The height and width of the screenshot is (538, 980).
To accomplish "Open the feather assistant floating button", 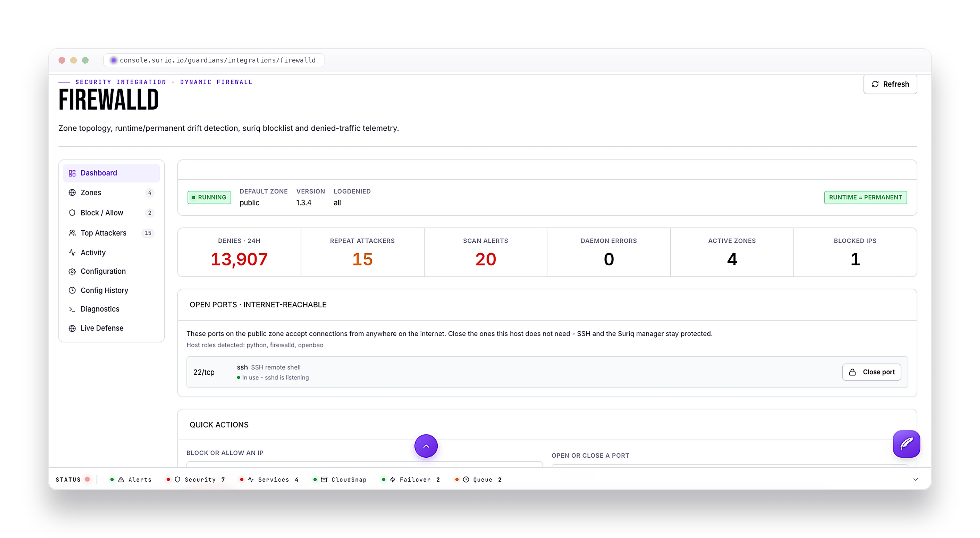I will pyautogui.click(x=906, y=444).
